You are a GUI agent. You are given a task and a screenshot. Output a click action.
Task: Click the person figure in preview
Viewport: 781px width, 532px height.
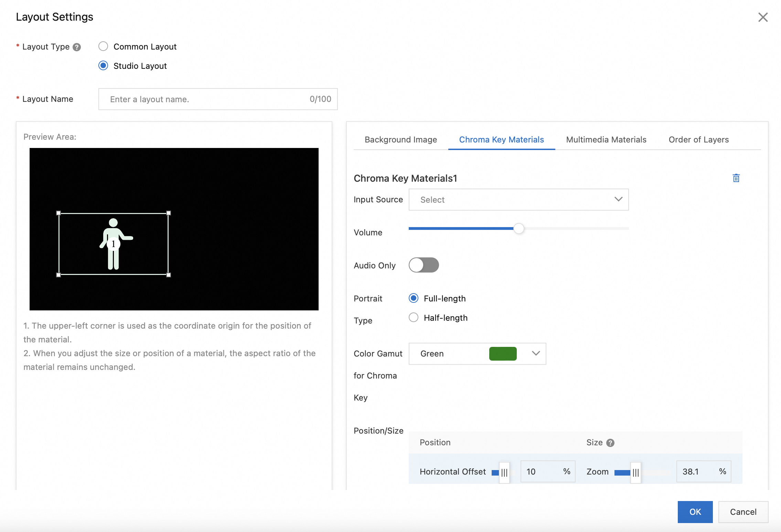[x=114, y=244]
